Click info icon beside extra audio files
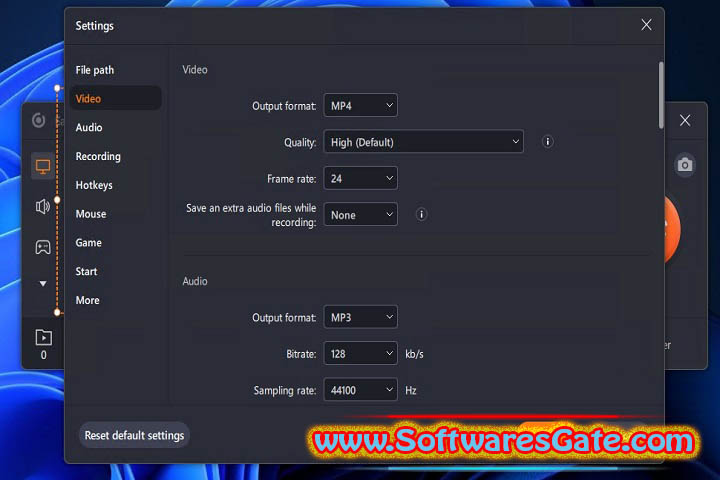This screenshot has height=480, width=720. tap(421, 215)
